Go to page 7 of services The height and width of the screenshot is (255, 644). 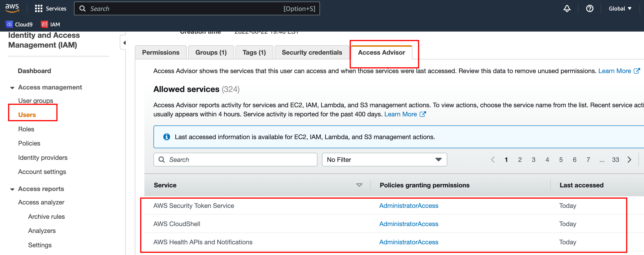tap(588, 160)
